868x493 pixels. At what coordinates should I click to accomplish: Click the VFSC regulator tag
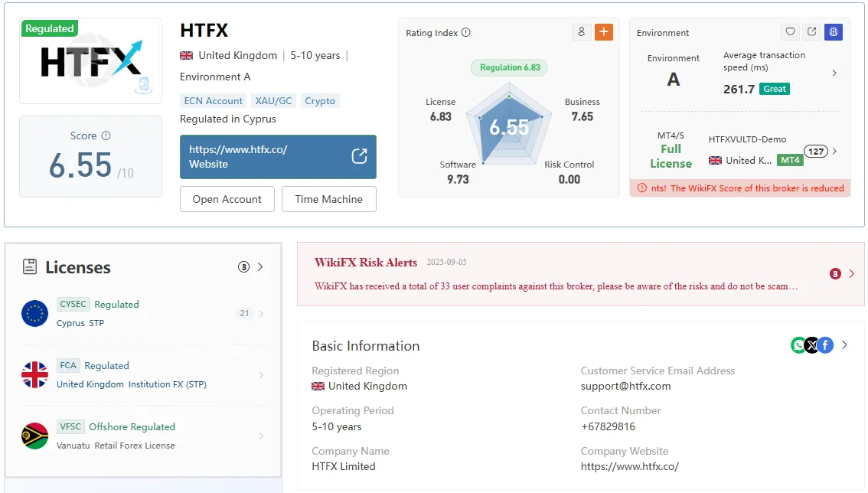click(70, 426)
